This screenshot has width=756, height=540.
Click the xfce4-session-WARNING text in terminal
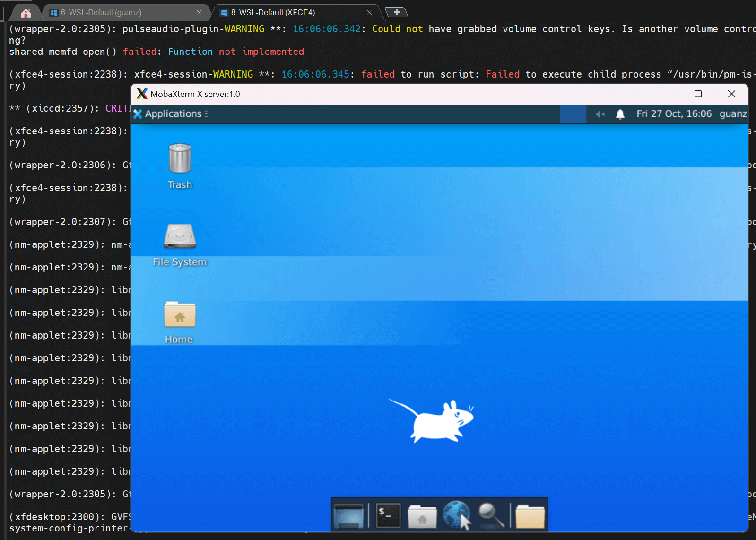pos(194,74)
